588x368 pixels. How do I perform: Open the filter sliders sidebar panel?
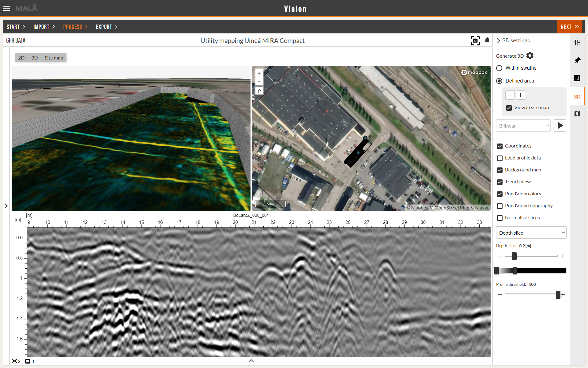pyautogui.click(x=577, y=43)
